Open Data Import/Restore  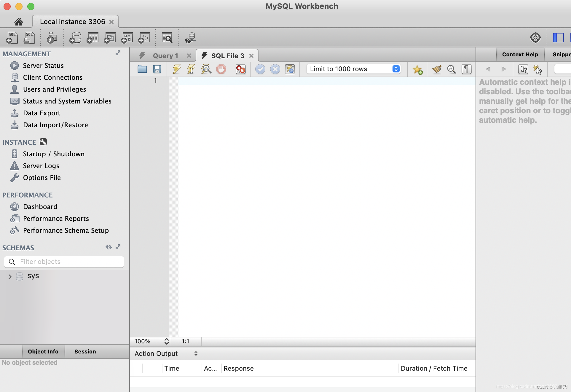click(55, 125)
